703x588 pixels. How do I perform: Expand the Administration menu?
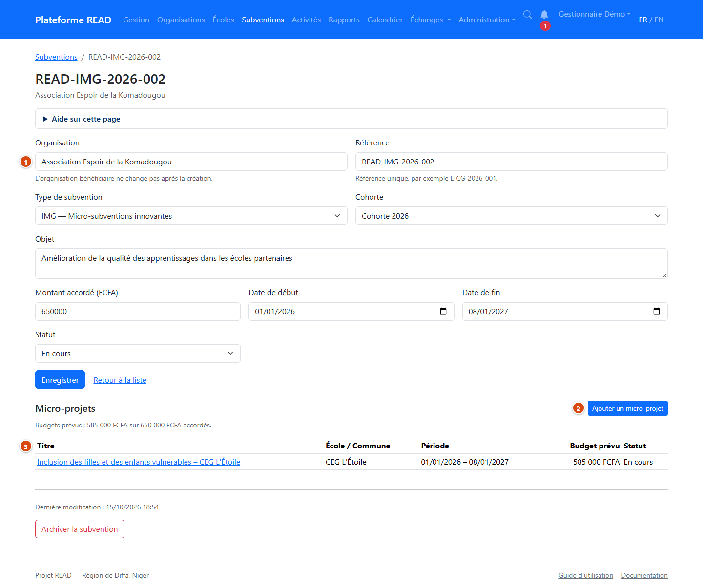pos(487,20)
